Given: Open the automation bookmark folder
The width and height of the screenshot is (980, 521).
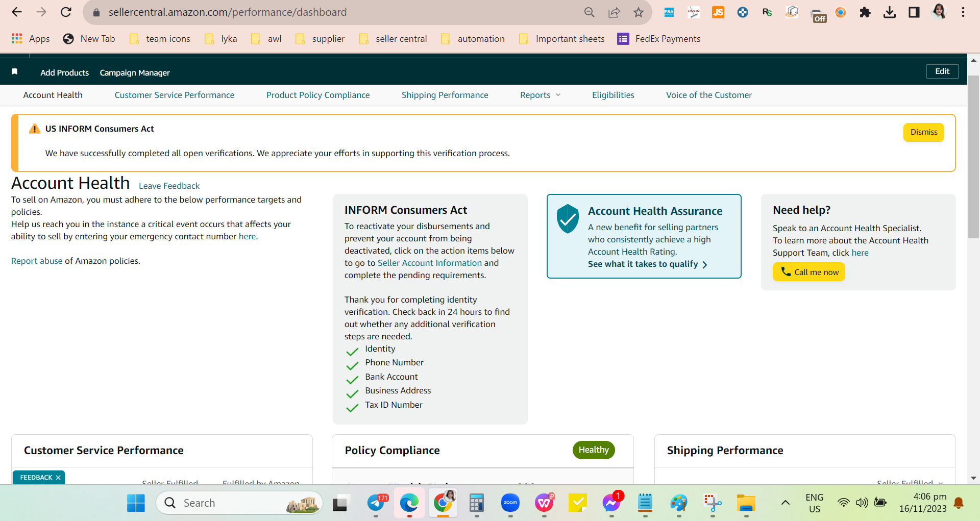Looking at the screenshot, I should (x=473, y=39).
